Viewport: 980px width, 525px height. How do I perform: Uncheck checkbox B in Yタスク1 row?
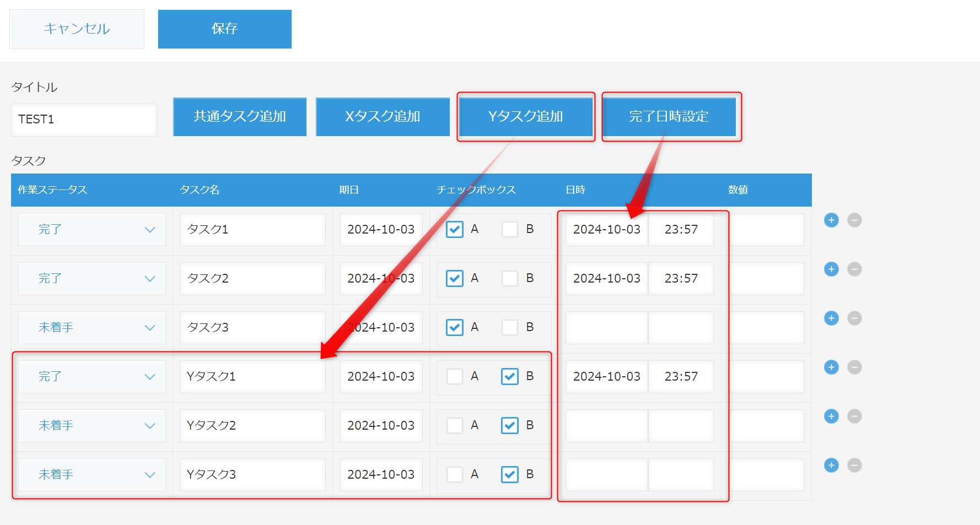click(510, 376)
